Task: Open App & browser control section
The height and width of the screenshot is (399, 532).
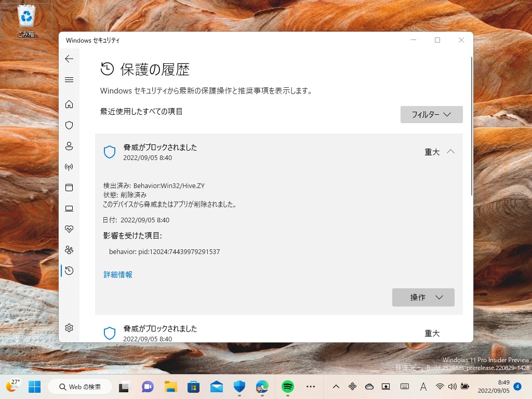Action: (69, 188)
